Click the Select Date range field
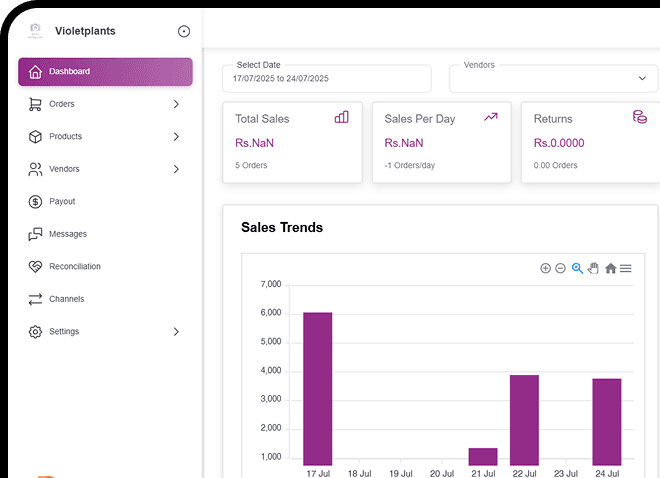This screenshot has height=478, width=660. (326, 78)
